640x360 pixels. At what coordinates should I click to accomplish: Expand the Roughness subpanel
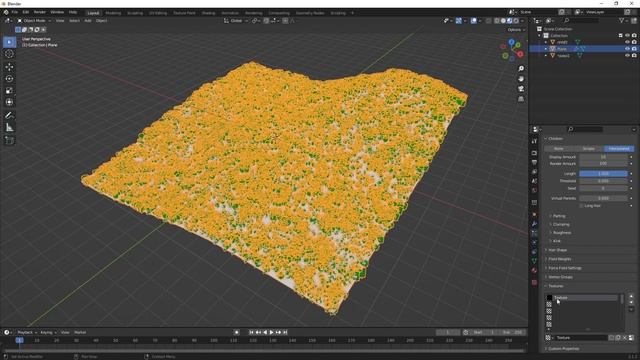(x=562, y=233)
